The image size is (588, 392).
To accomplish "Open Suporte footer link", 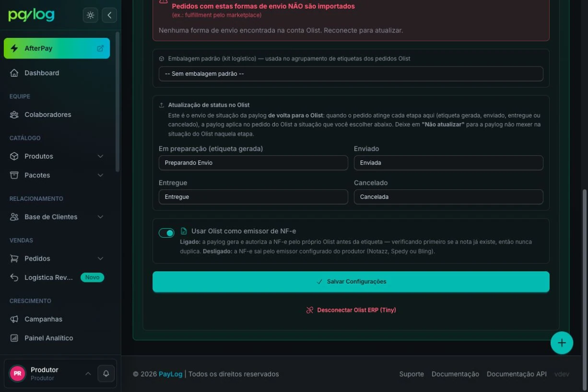I will 412,374.
